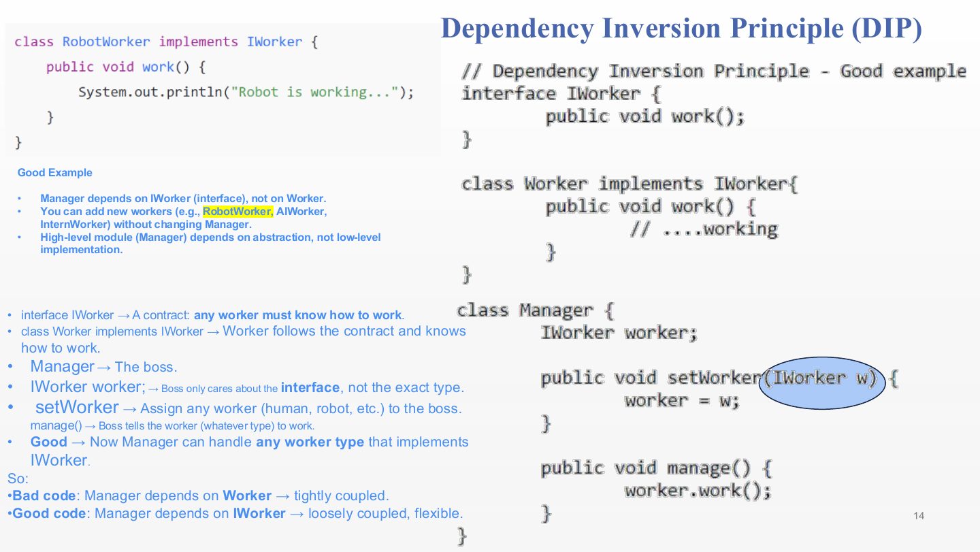The image size is (980, 552).
Task: Click the "public void manage() {" line
Action: coord(656,468)
